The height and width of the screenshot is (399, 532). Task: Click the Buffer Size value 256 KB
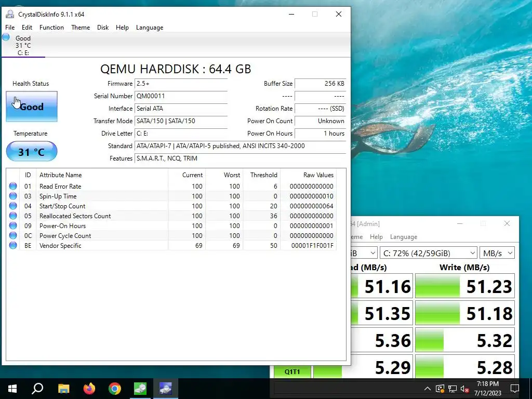click(320, 84)
